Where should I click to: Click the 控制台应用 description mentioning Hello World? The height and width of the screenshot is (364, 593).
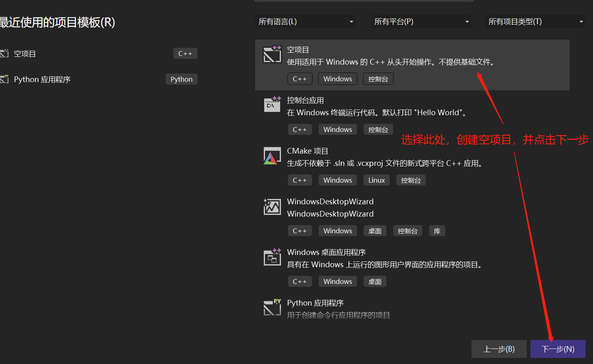[377, 113]
